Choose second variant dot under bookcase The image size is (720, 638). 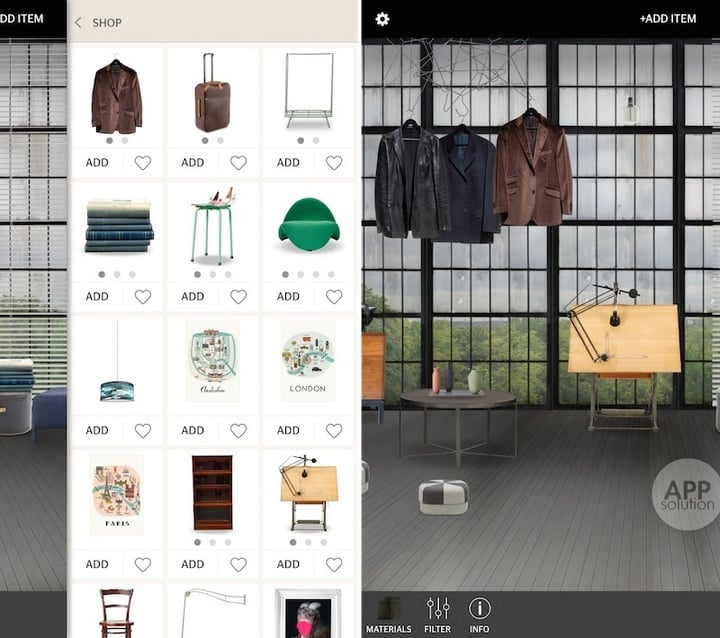coord(212,542)
